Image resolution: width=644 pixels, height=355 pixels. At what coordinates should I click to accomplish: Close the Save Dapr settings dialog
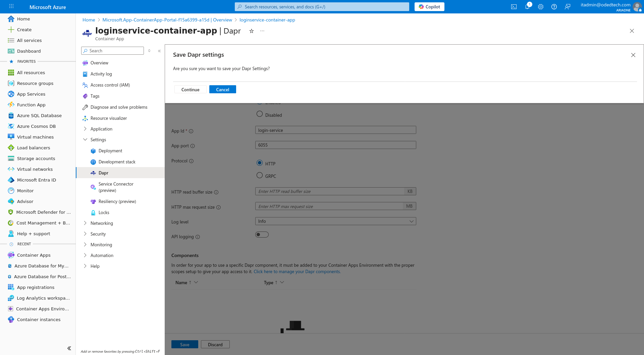(x=633, y=55)
